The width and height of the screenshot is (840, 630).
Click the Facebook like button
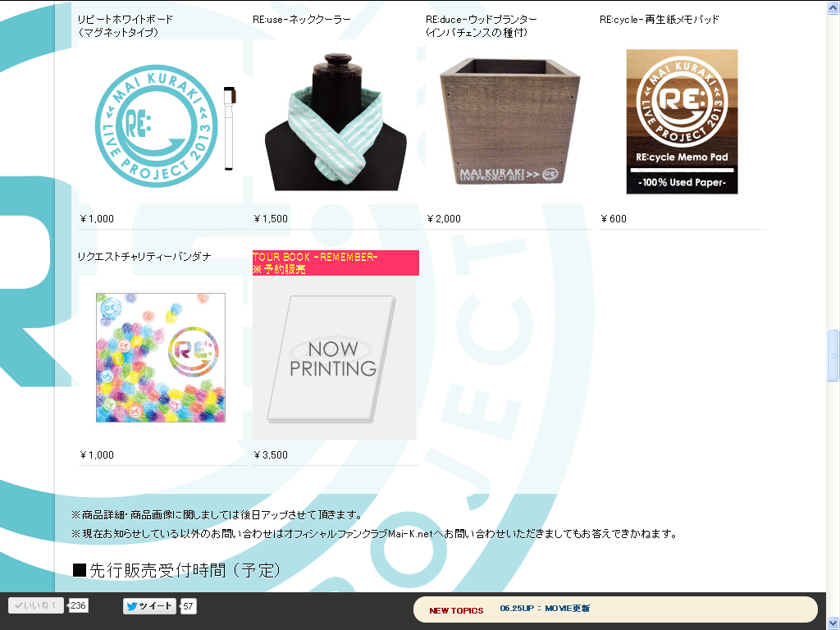click(x=36, y=605)
